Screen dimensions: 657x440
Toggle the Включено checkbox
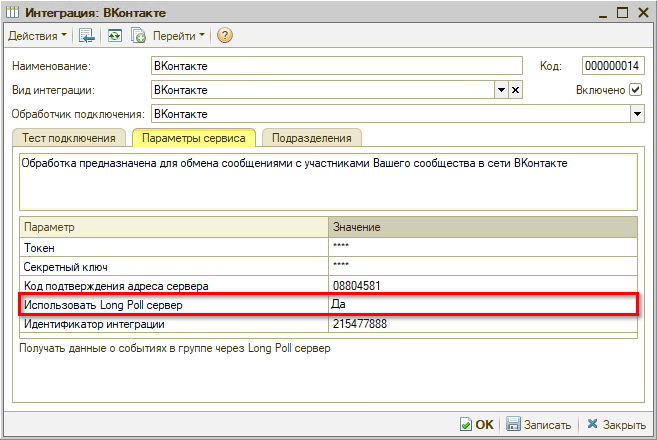[x=636, y=90]
